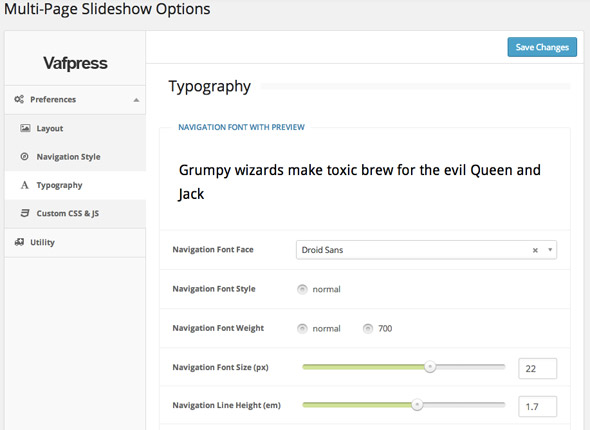This screenshot has height=430, width=590.
Task: Collapse the Preferences section arrow
Action: (136, 100)
